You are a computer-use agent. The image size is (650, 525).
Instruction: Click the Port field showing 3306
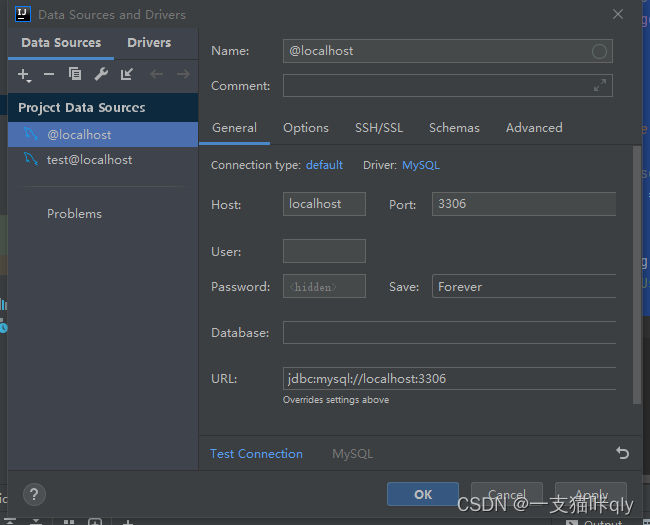point(524,204)
